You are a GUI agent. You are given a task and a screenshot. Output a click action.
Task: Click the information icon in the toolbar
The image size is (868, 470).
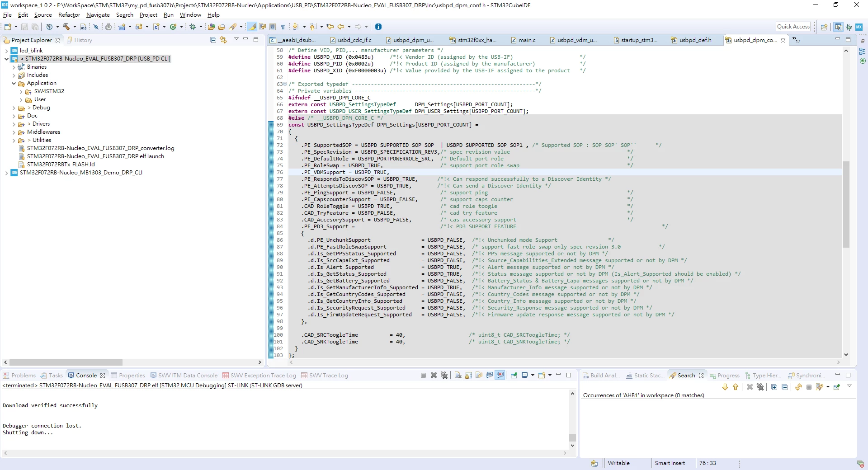click(378, 27)
